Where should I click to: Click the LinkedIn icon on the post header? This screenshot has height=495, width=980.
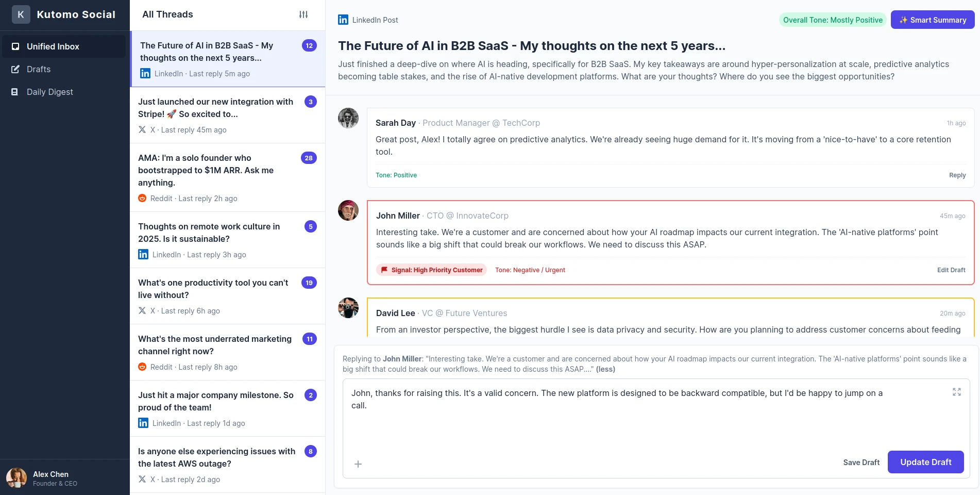(x=343, y=20)
